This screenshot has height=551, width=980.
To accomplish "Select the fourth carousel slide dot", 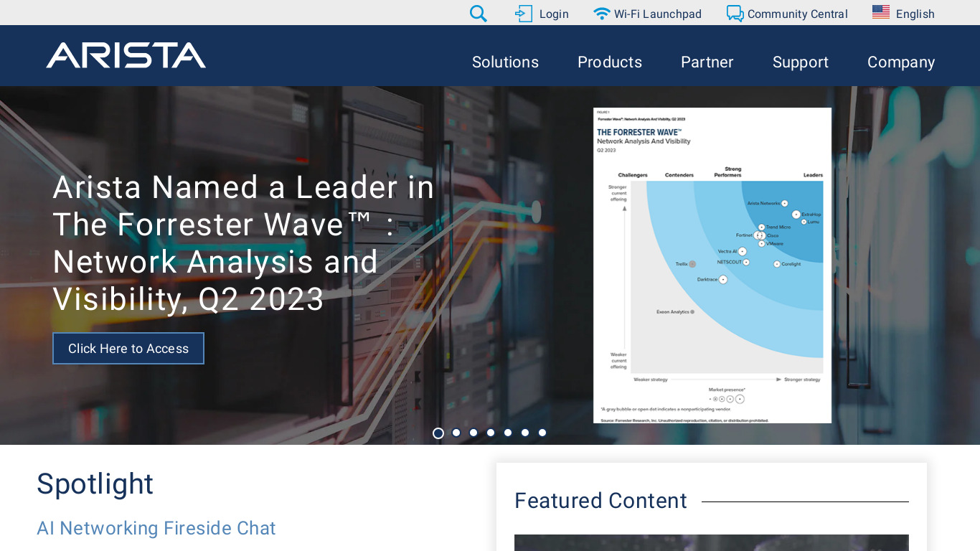I will point(491,433).
